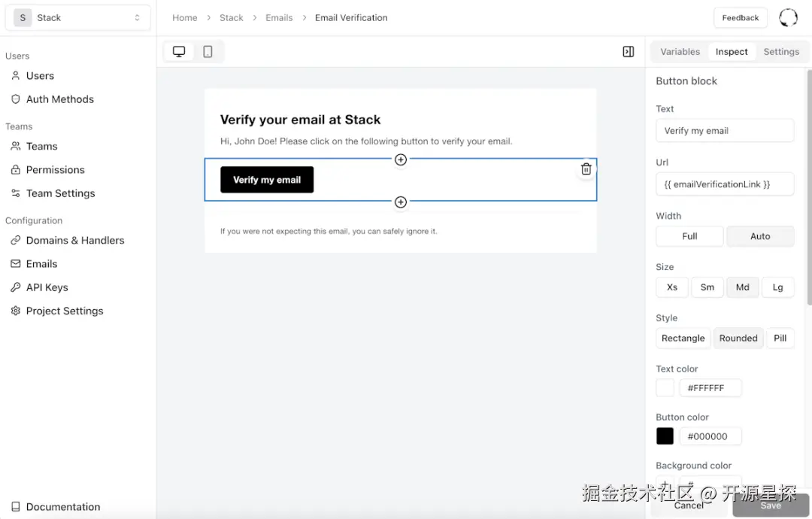Open the Stack project switcher dropdown
Screen dimensions: 812x519
tap(78, 17)
